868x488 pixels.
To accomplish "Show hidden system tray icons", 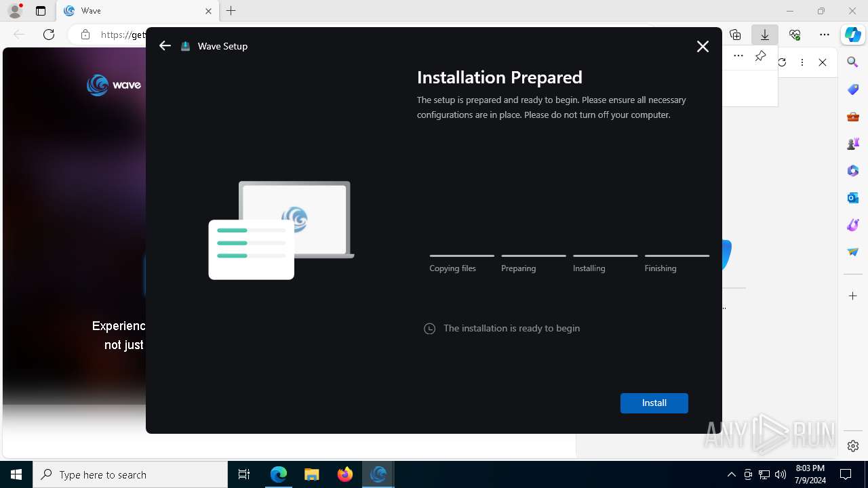I will click(731, 474).
